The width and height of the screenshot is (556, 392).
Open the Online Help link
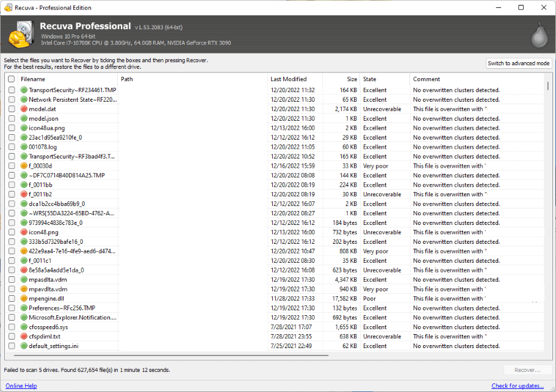coord(21,386)
